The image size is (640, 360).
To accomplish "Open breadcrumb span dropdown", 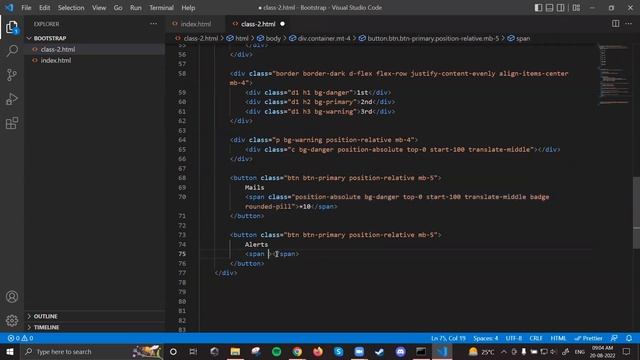I will click(519, 38).
